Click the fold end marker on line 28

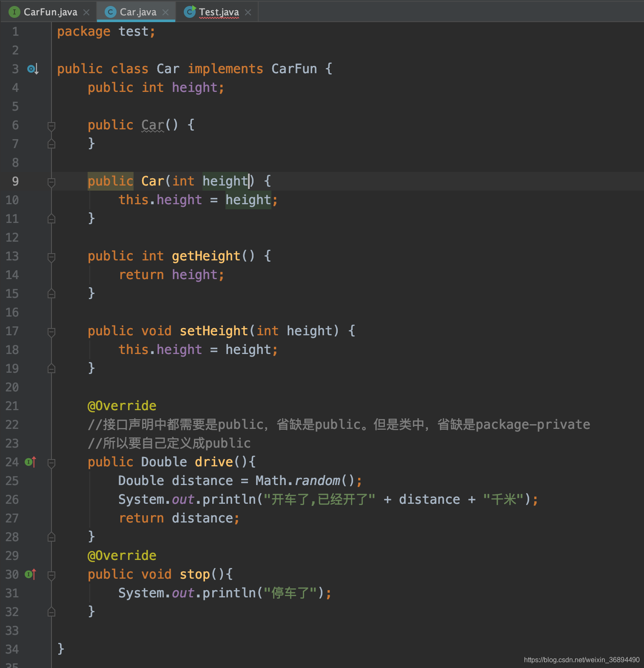(51, 537)
